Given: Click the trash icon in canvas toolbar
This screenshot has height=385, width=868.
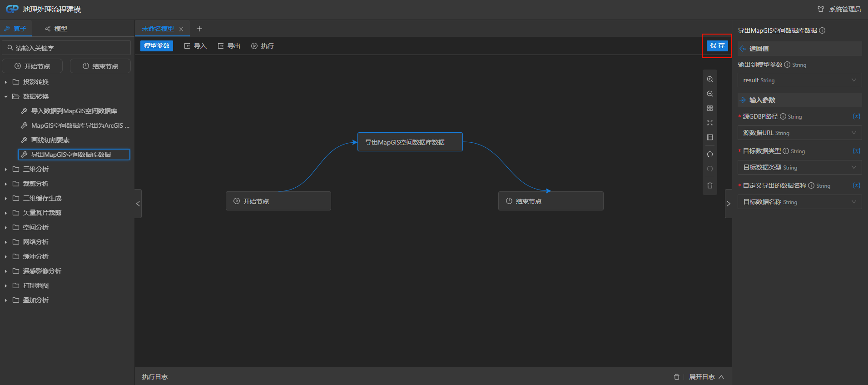Looking at the screenshot, I should coord(710,185).
